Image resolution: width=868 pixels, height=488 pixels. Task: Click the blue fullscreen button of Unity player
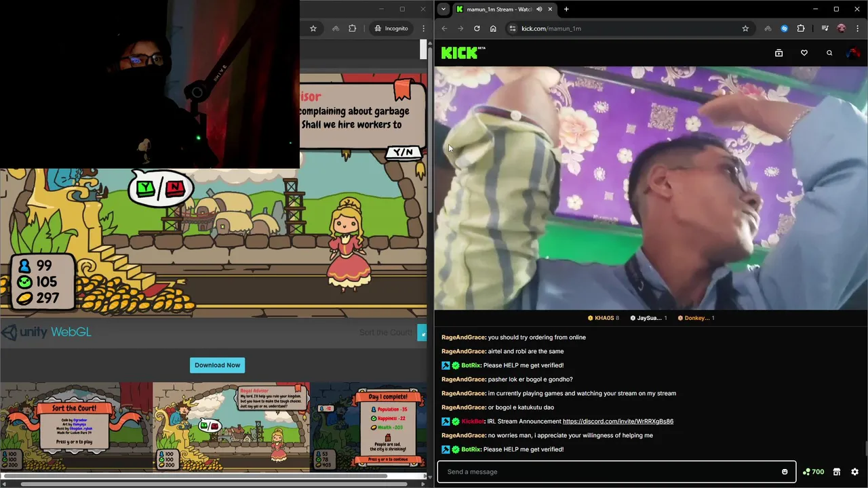(x=422, y=332)
